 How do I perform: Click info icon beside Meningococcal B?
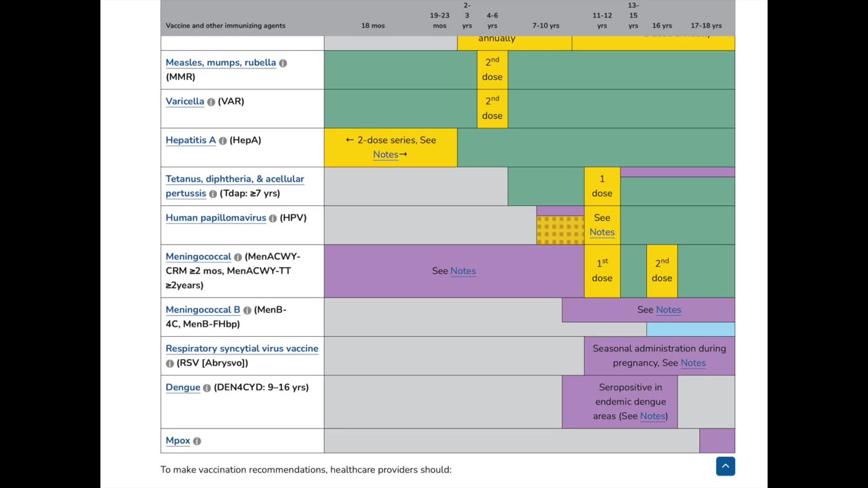coord(248,310)
